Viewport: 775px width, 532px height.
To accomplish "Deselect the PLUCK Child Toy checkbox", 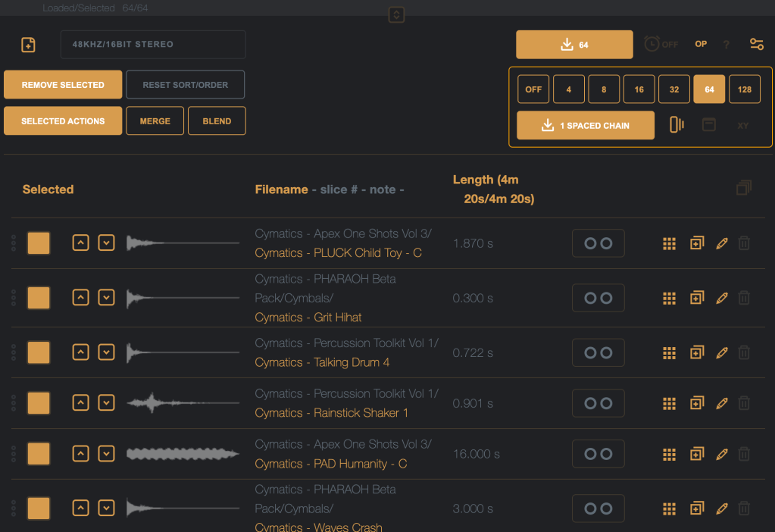I will [39, 243].
